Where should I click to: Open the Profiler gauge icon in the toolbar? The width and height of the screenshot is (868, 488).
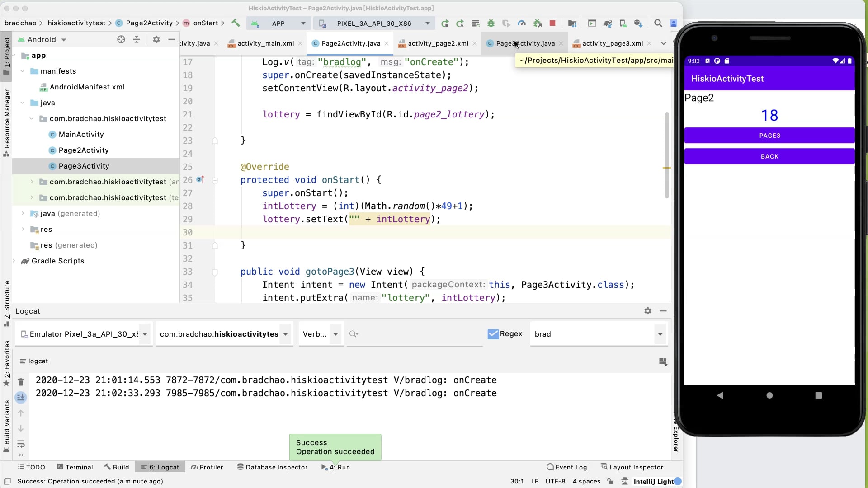[x=522, y=23]
